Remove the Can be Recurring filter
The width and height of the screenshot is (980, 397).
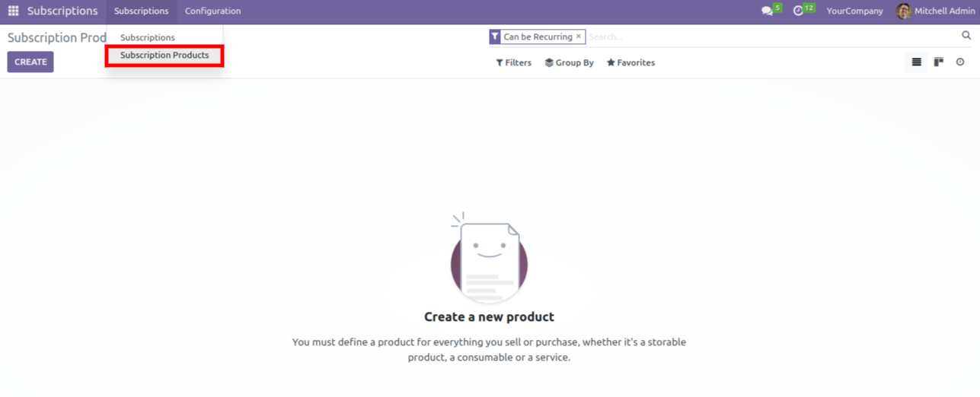tap(579, 37)
